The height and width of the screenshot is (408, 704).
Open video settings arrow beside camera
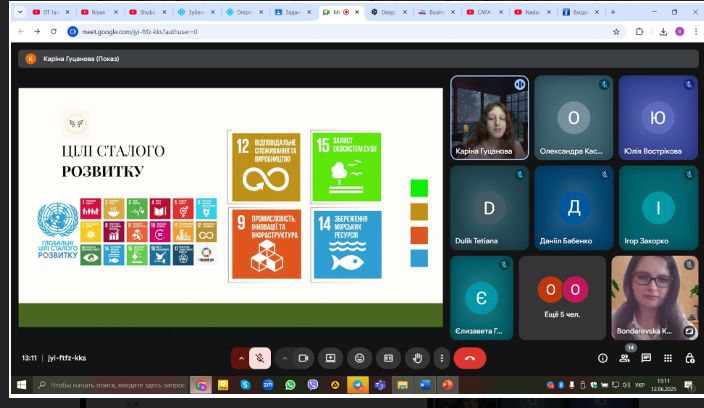coord(285,358)
